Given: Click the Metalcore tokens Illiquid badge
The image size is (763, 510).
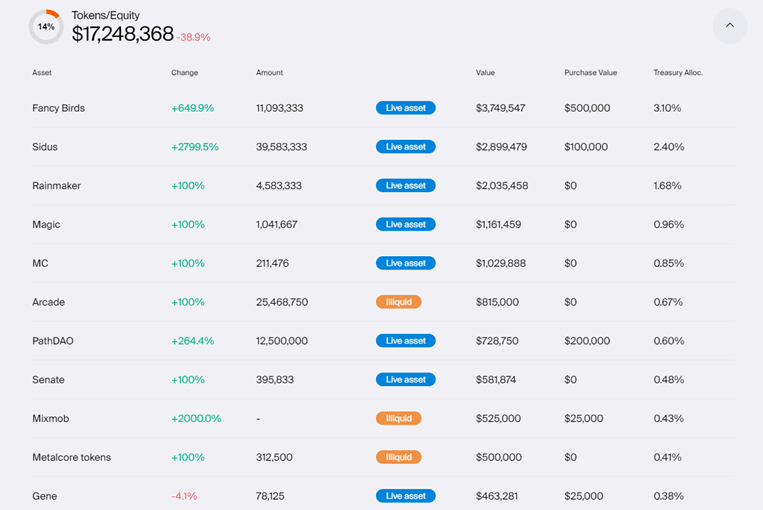Looking at the screenshot, I should 398,457.
